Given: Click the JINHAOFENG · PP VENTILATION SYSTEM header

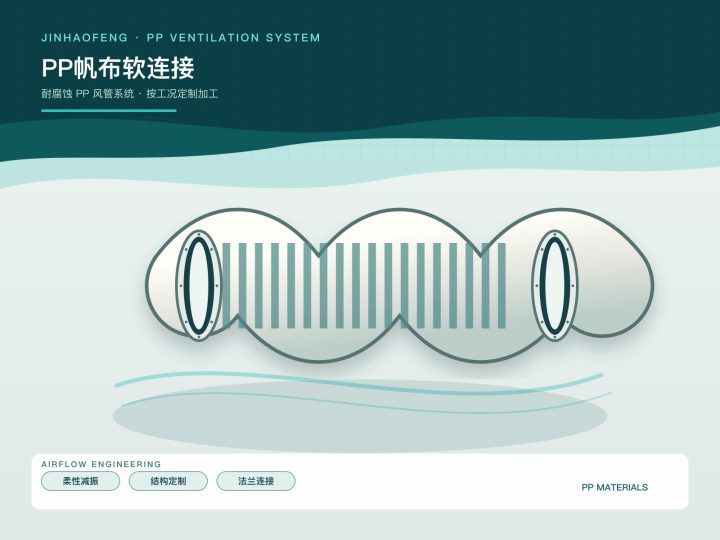Looking at the screenshot, I should (180, 38).
